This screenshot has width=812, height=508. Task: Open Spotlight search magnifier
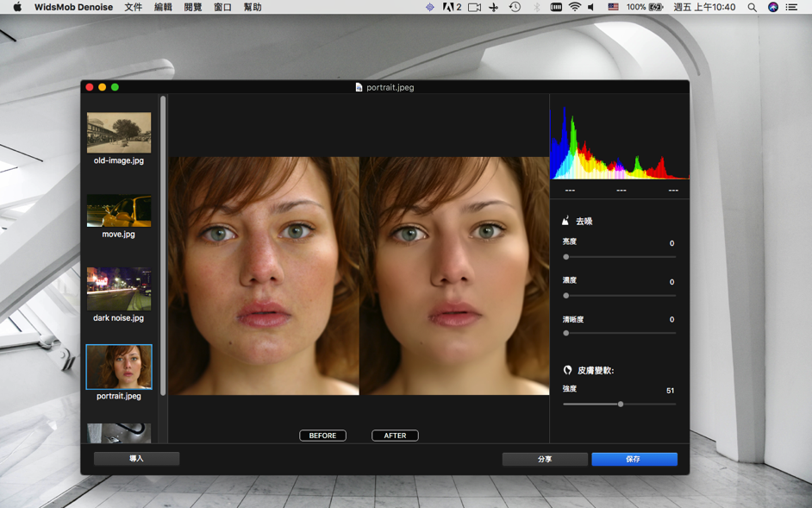pyautogui.click(x=752, y=7)
